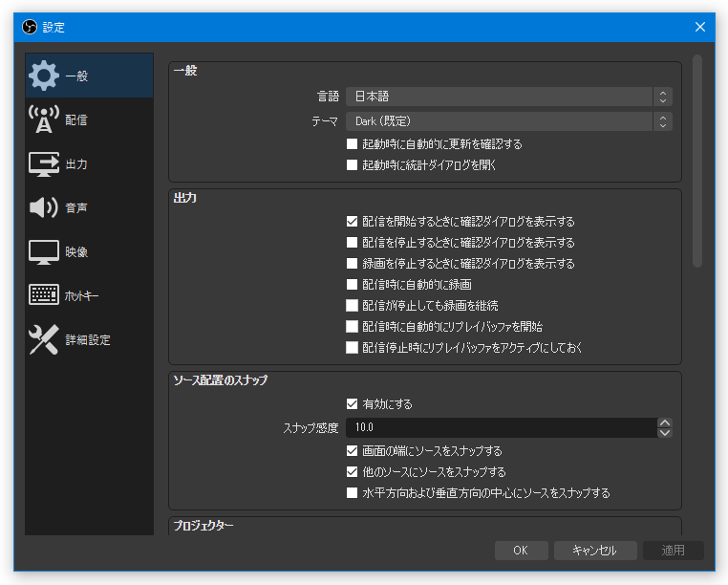Uncheck 画面の端にソースをスナップする
This screenshot has height=585, width=728.
coord(352,451)
